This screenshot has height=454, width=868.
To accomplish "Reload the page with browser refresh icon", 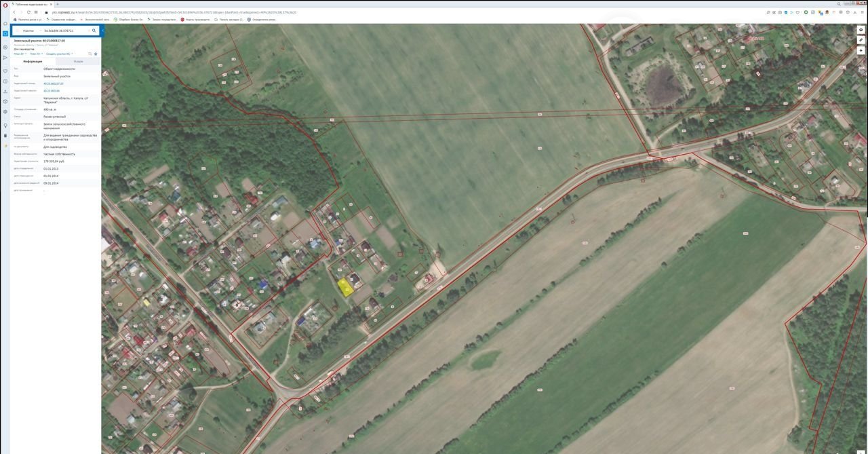I will point(28,12).
